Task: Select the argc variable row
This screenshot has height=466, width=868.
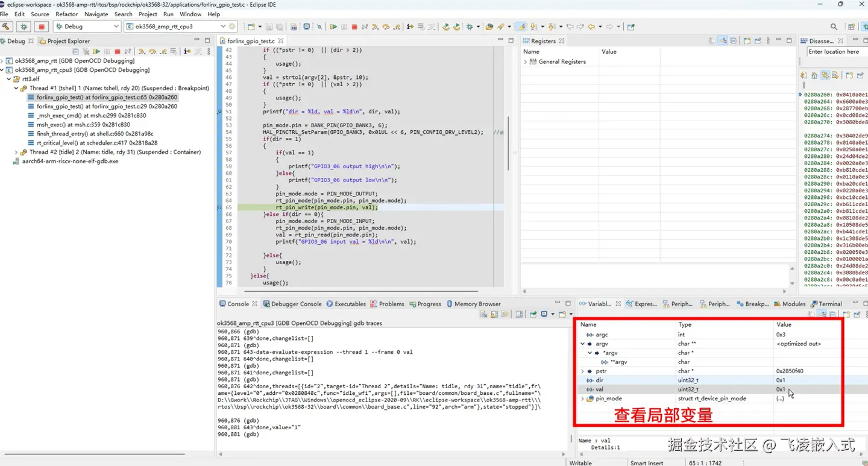Action: [x=708, y=335]
